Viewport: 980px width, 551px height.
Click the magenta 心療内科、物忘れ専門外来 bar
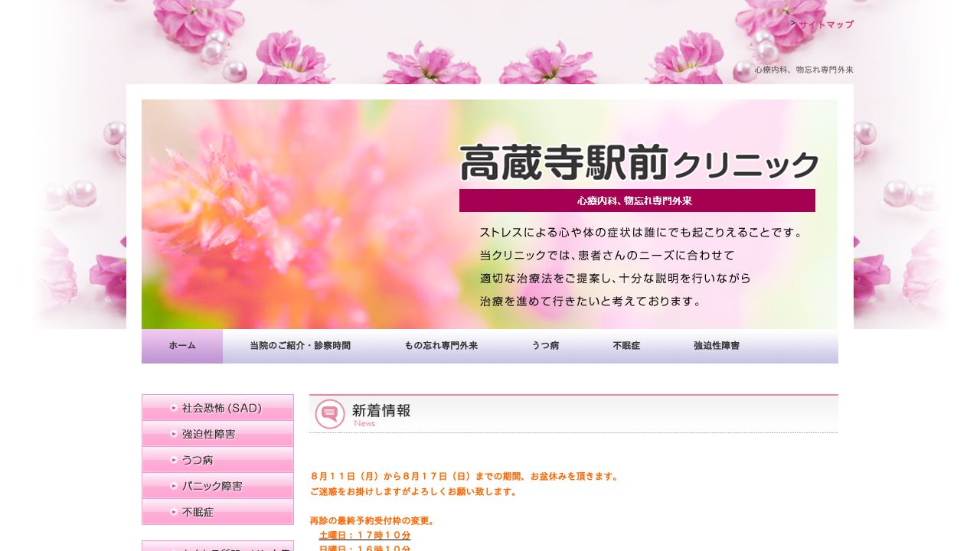click(637, 201)
